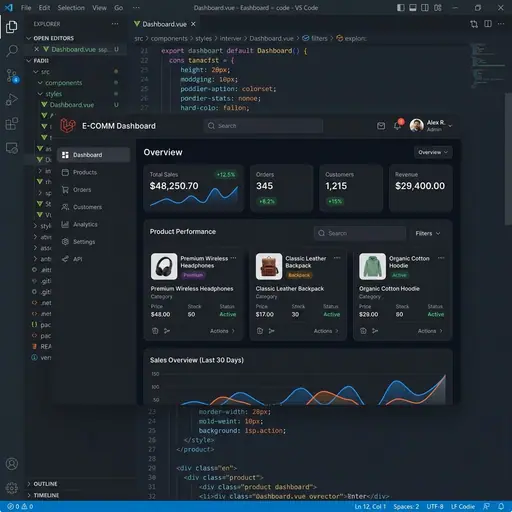
Task: Open the notifications bell icon
Action: pyautogui.click(x=398, y=125)
